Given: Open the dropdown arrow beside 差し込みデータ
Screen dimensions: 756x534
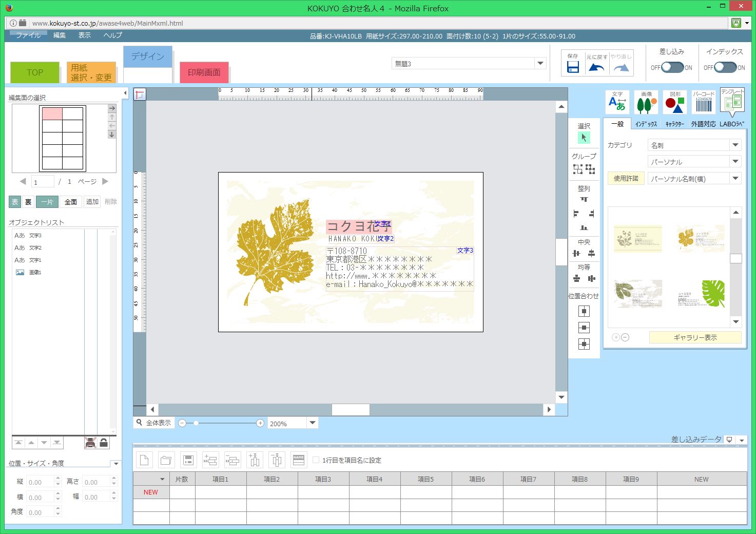Looking at the screenshot, I should click(x=741, y=440).
